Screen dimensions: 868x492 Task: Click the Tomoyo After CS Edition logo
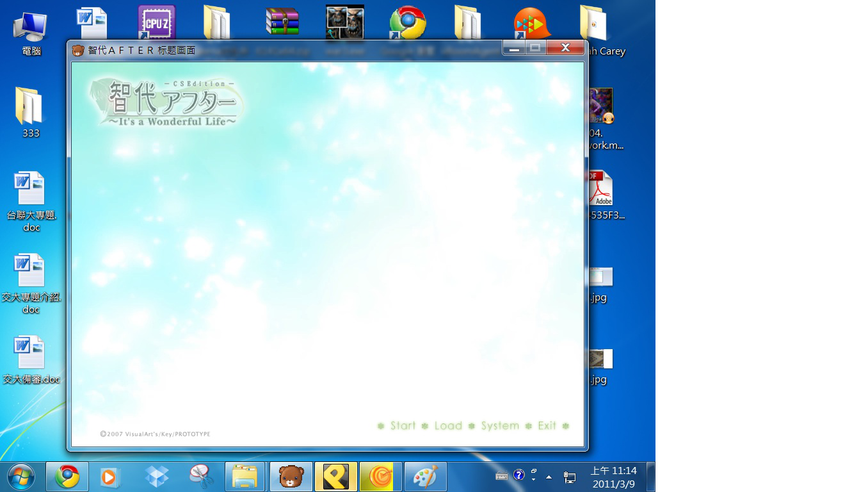click(x=166, y=102)
